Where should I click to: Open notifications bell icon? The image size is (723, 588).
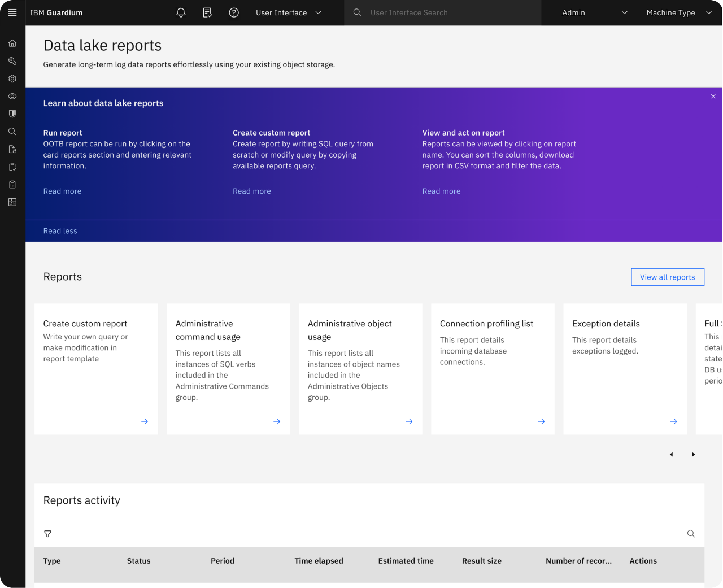(x=181, y=12)
